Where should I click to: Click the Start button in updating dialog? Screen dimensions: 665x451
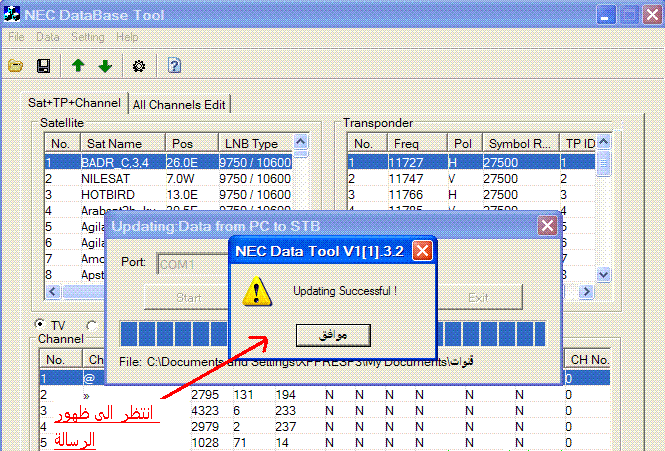[188, 297]
